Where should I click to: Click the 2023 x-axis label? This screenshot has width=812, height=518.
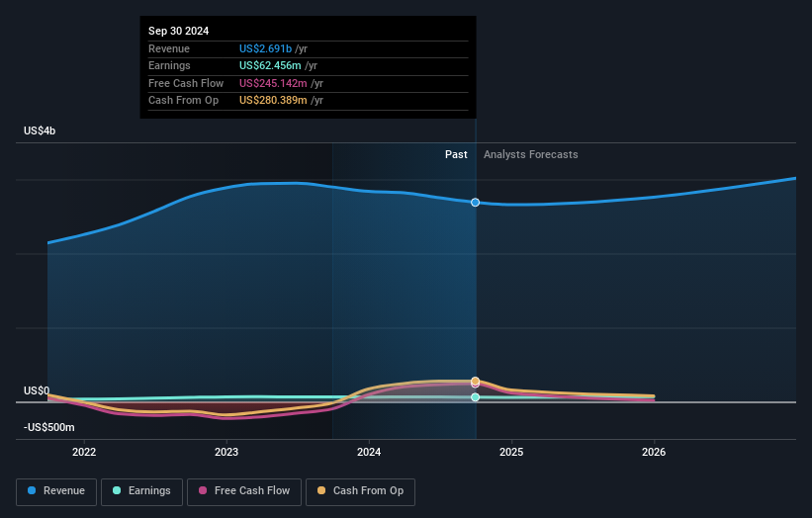coord(226,453)
